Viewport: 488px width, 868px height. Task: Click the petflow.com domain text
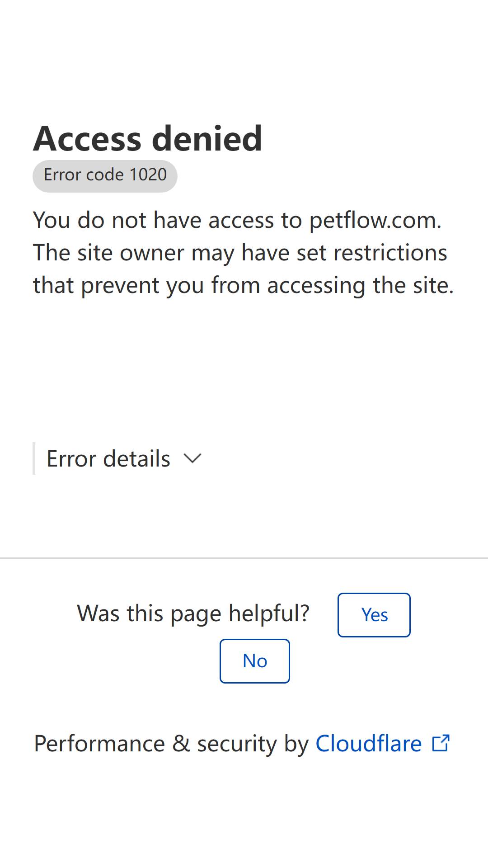click(x=375, y=221)
